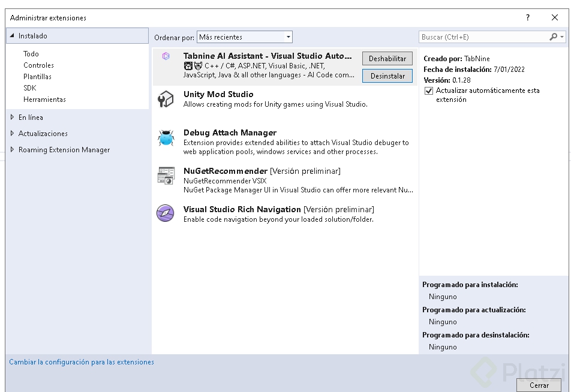This screenshot has width=571, height=392.
Task: Click the Tabnine AI Assistant extension icon
Action: 166,56
